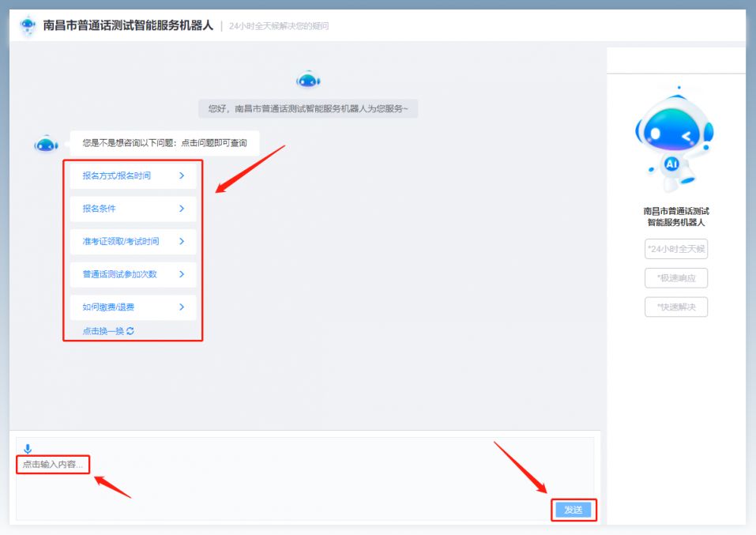Open the 如何缴费/退费 question

pyautogui.click(x=133, y=307)
